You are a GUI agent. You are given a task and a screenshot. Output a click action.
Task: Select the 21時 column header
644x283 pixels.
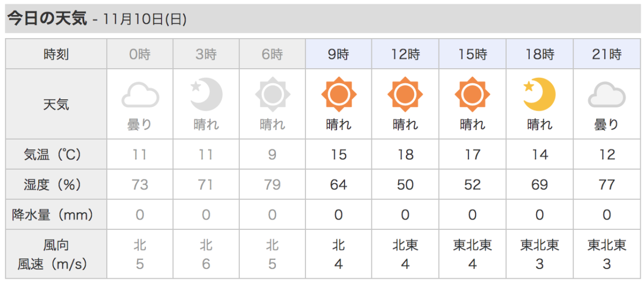tap(606, 54)
